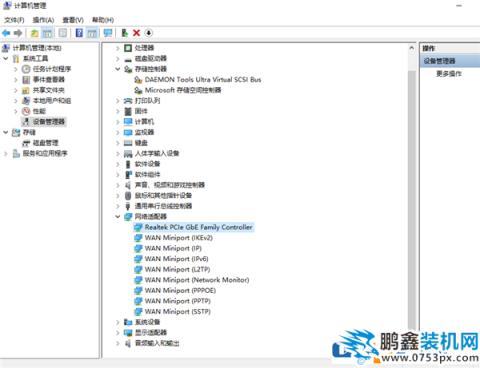
Task: Click the Back arrow toolbar icon
Action: 6,33
